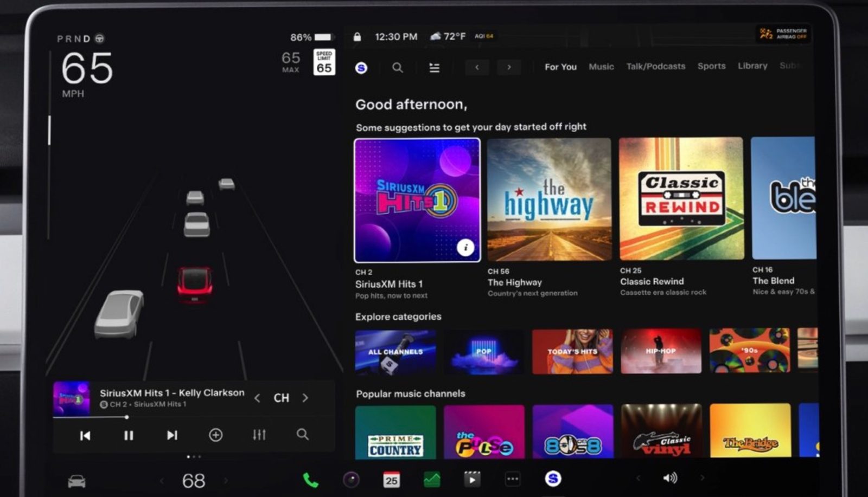This screenshot has height=497, width=868.
Task: Open the camera app icon
Action: point(351,480)
